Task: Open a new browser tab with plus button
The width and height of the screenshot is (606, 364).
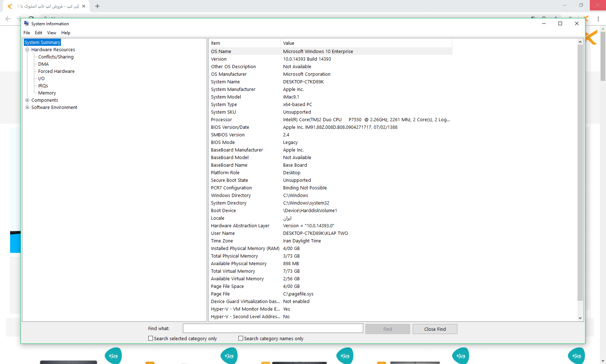Action: click(97, 6)
